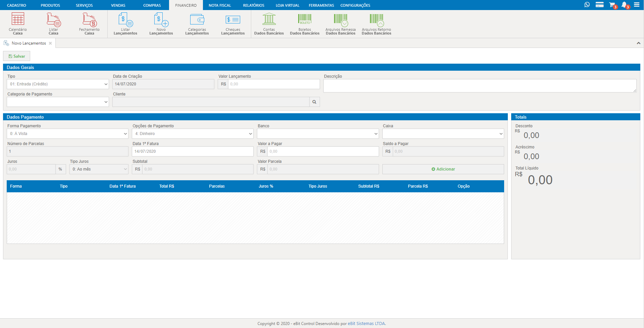Screen dimensions: 644x328
Task: Open the Banco dropdown
Action: coord(318,134)
